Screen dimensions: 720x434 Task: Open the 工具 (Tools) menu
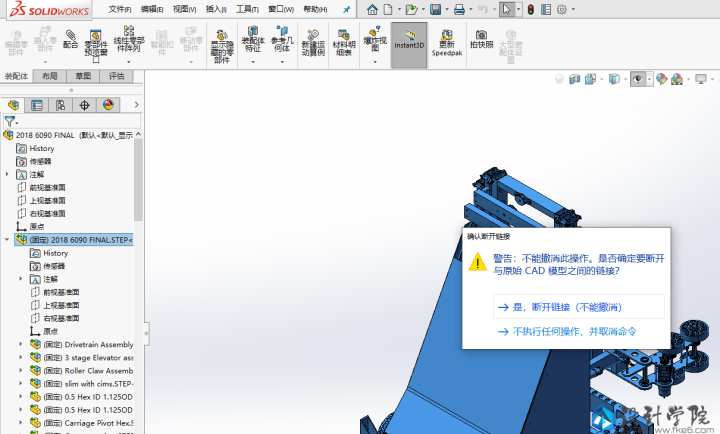click(x=247, y=9)
